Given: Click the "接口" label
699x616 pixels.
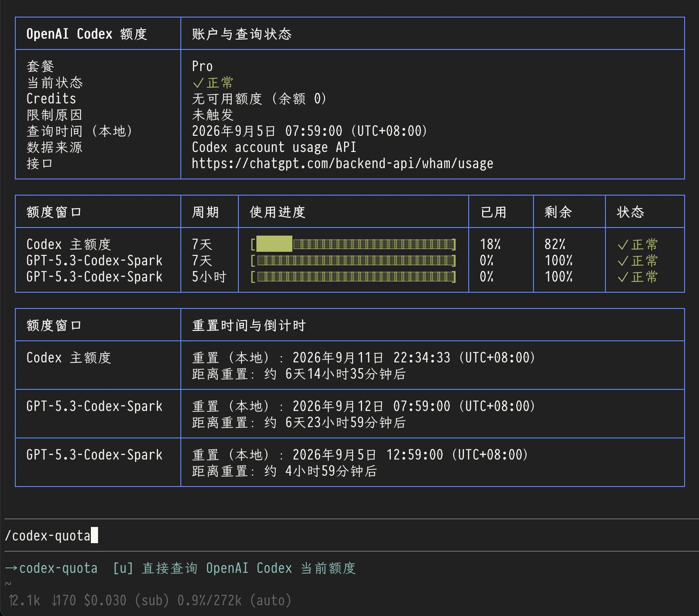Looking at the screenshot, I should pos(40,163).
